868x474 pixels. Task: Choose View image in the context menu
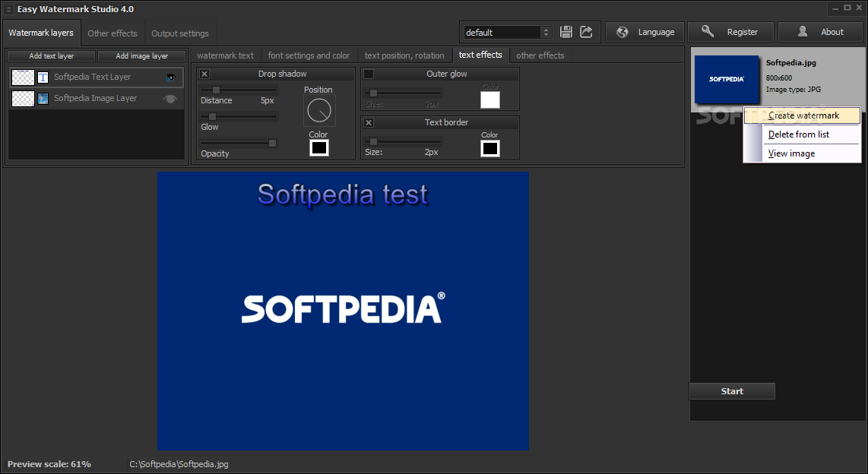pyautogui.click(x=802, y=153)
